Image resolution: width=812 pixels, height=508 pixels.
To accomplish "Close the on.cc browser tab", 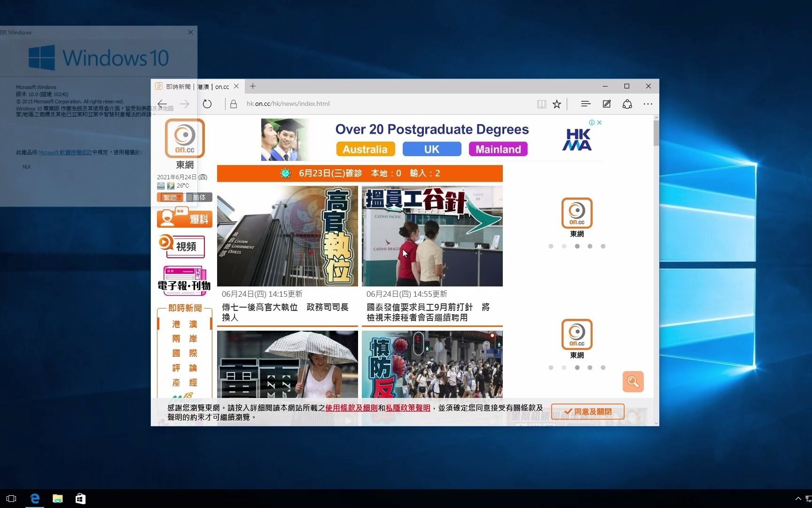I will tap(236, 86).
